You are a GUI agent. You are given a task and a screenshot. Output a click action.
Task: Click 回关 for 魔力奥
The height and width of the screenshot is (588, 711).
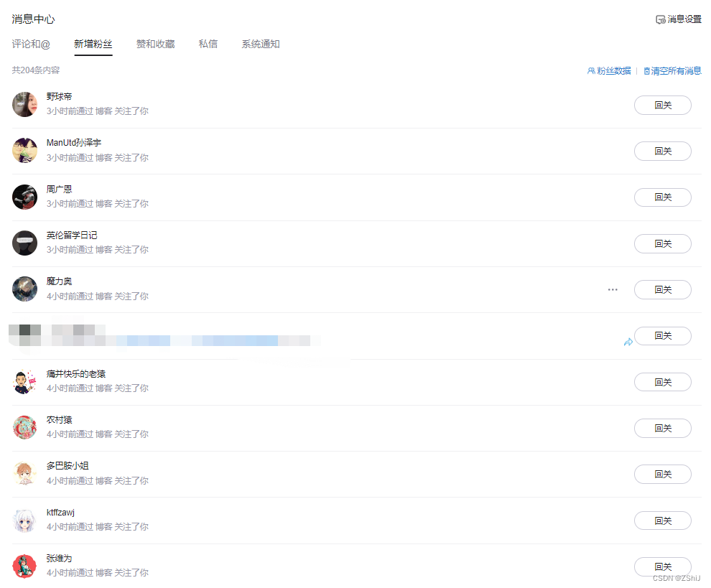(662, 290)
